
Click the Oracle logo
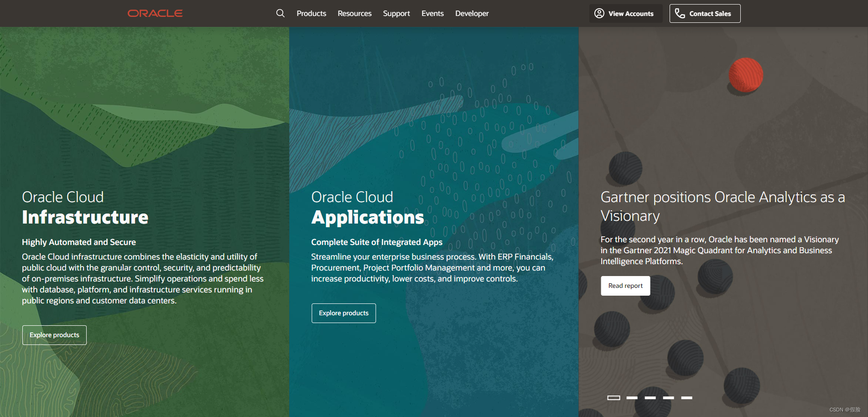point(155,13)
